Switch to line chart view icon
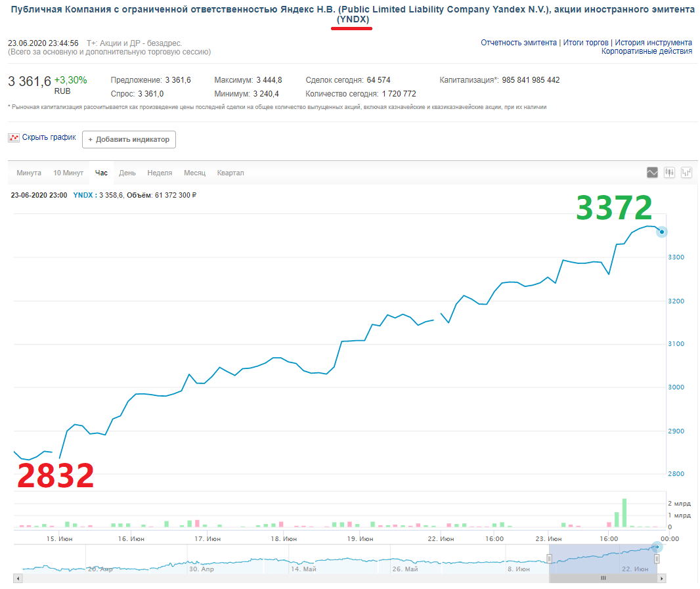The height and width of the screenshot is (589, 700). [652, 173]
